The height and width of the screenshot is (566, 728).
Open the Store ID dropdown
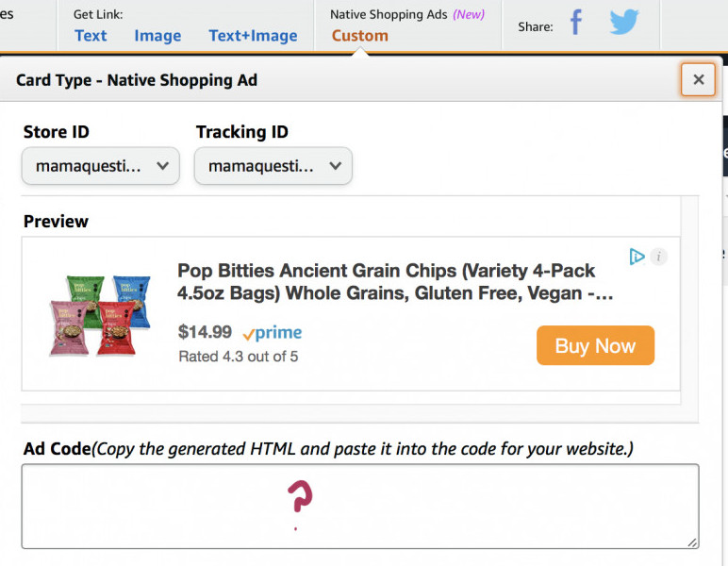click(x=101, y=166)
